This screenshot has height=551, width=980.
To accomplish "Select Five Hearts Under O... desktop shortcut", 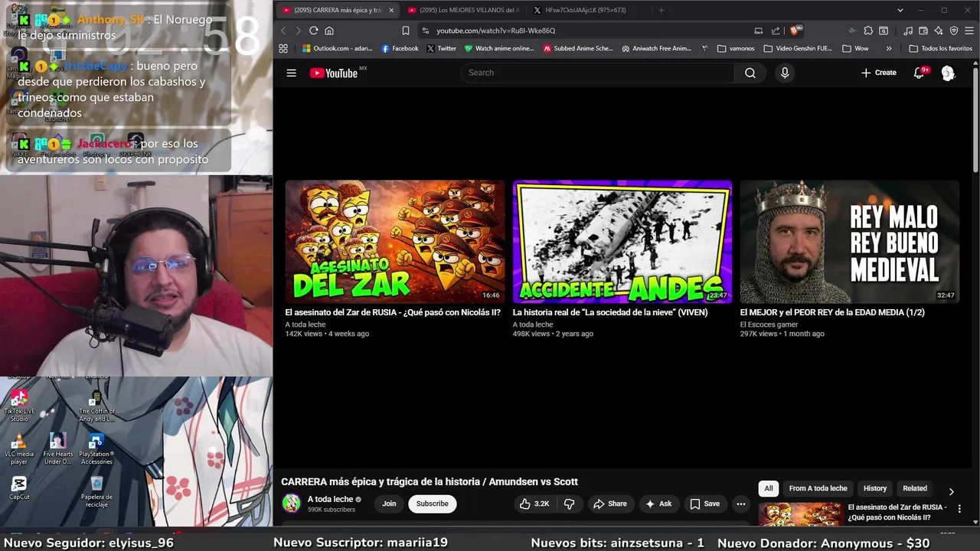I will click(57, 449).
